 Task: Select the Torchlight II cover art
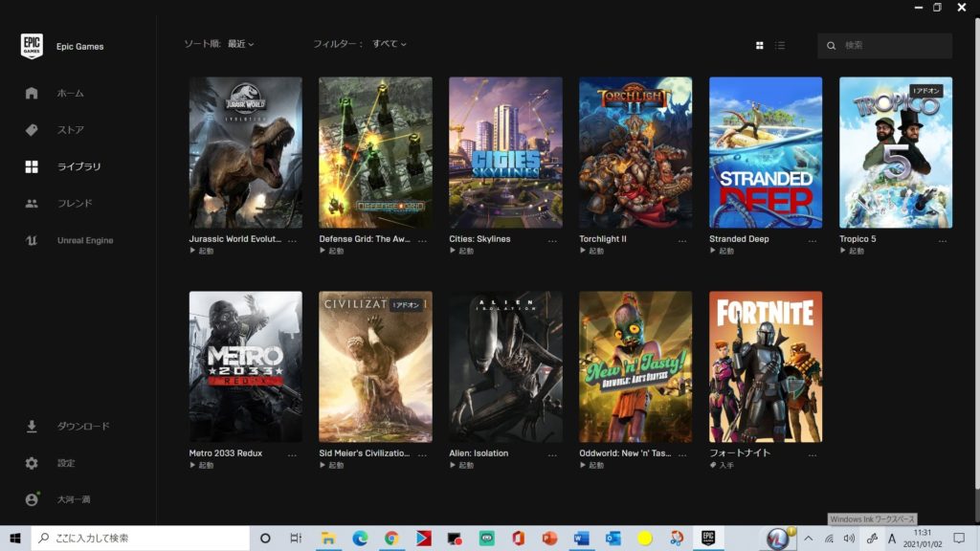[x=635, y=152]
